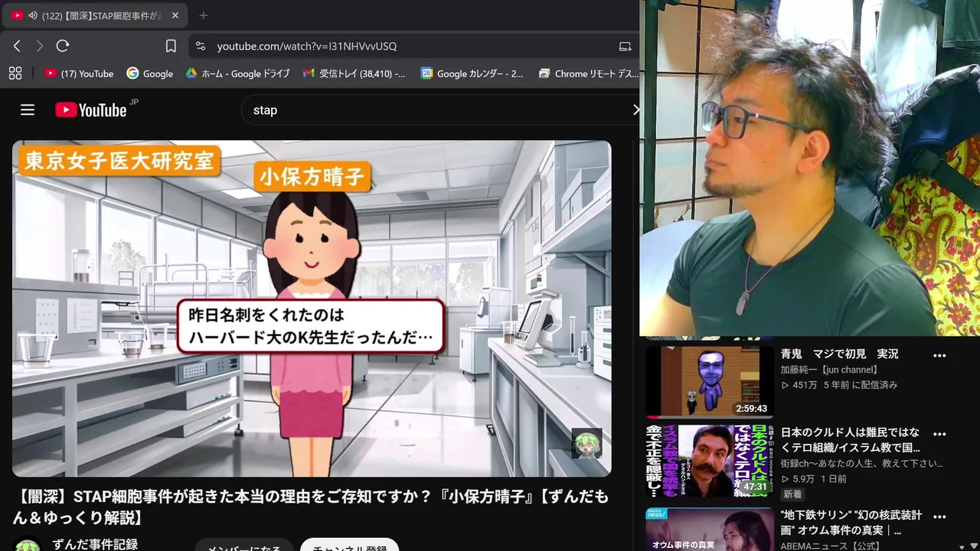The image size is (980, 551).
Task: Open the (17) YouTube bookmark
Action: pyautogui.click(x=79, y=73)
